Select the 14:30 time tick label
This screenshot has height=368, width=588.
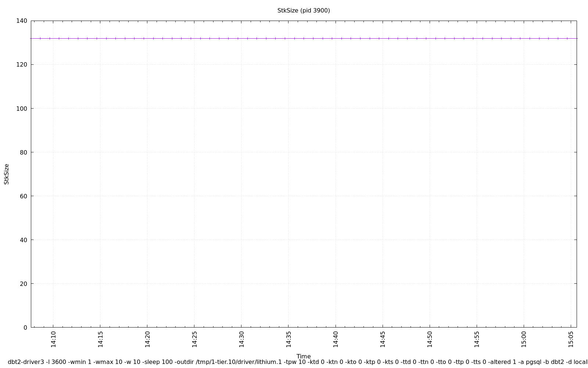tap(241, 339)
